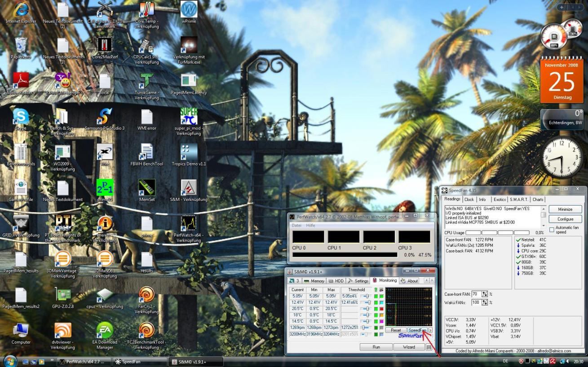Launch the dvbviewer shortcut icon
The image size is (588, 367).
pos(62,335)
